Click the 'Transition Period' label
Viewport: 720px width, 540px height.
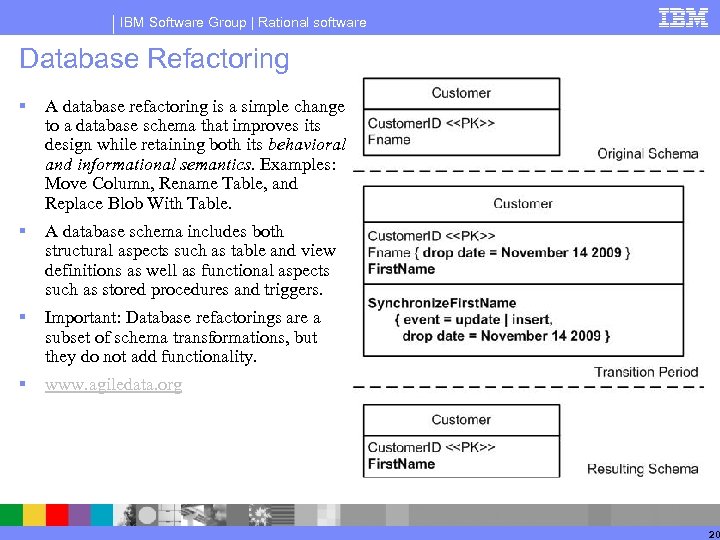click(646, 372)
